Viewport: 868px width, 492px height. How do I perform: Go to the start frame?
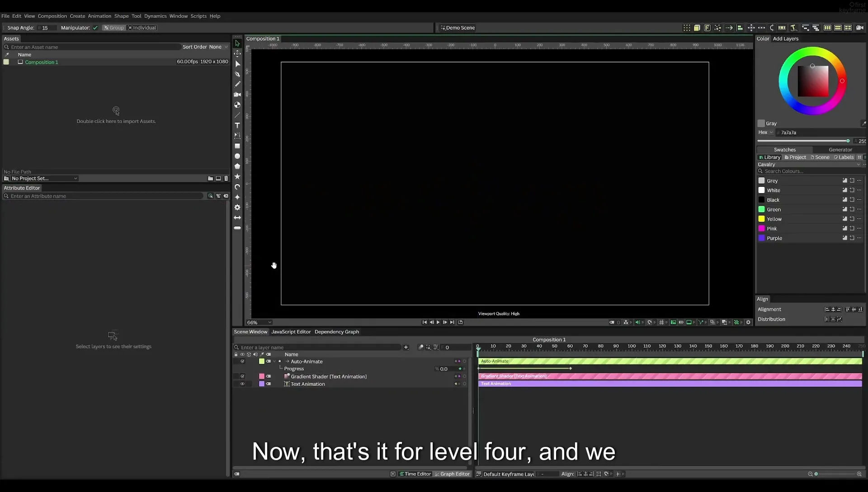coord(425,322)
